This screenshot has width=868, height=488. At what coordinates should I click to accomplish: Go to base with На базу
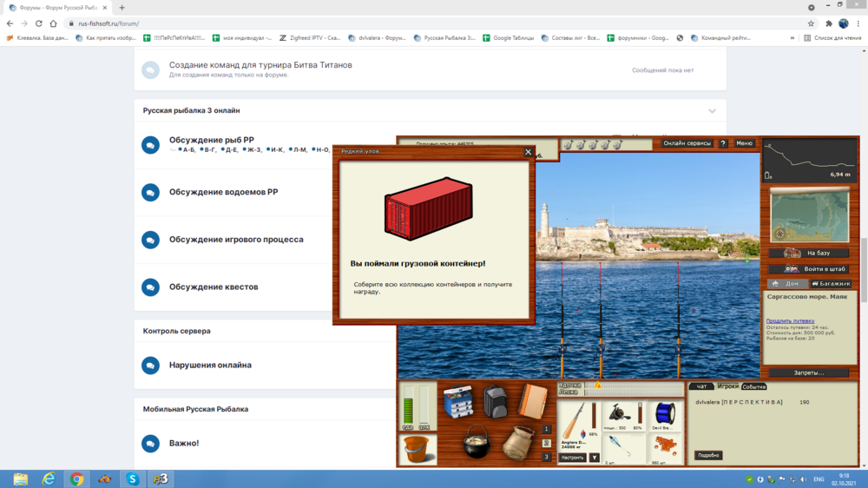point(809,254)
